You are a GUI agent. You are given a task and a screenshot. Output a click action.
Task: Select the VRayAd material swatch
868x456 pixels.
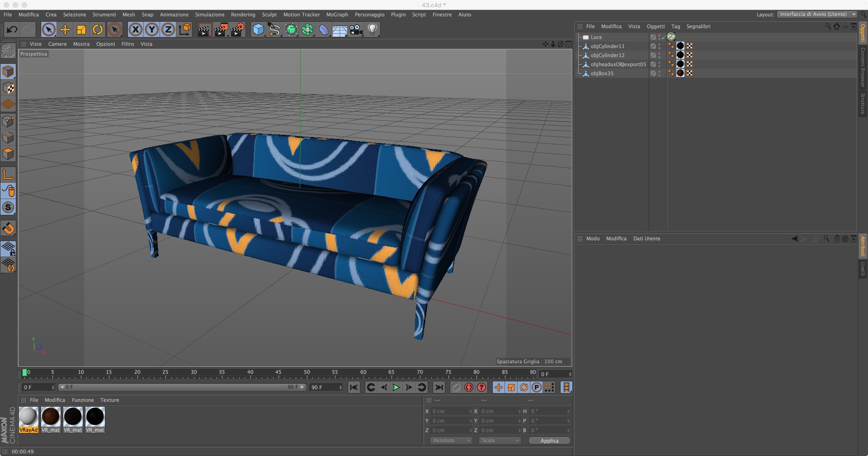pos(28,420)
